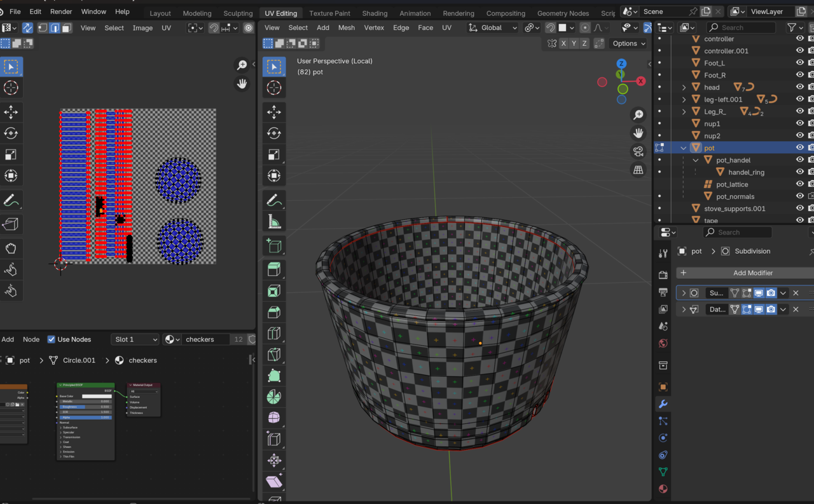Open Options dropdown in 3D viewport
Screen dimensions: 814x504
(628, 43)
